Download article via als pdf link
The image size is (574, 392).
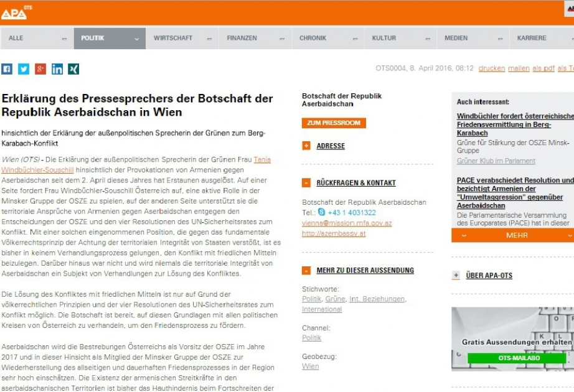click(543, 68)
